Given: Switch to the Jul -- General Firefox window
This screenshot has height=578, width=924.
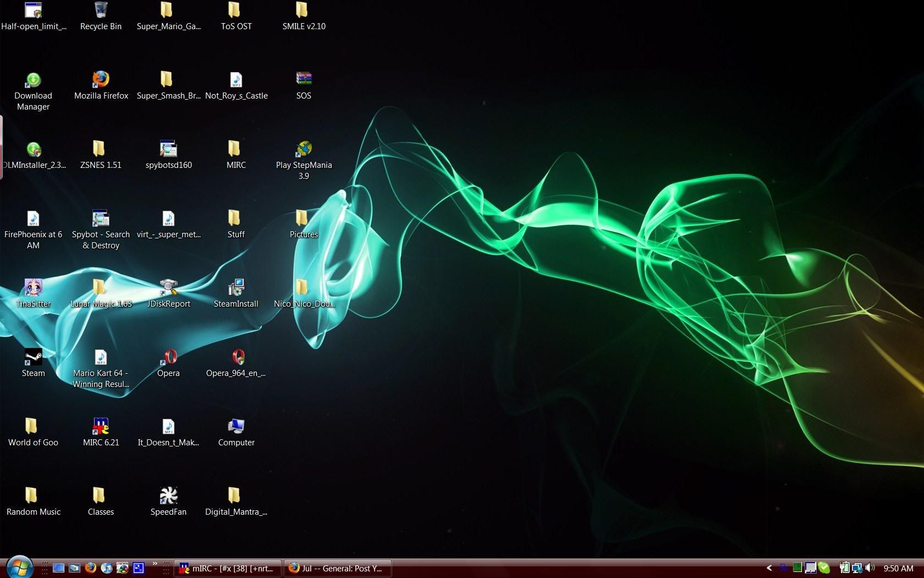Looking at the screenshot, I should coord(337,568).
